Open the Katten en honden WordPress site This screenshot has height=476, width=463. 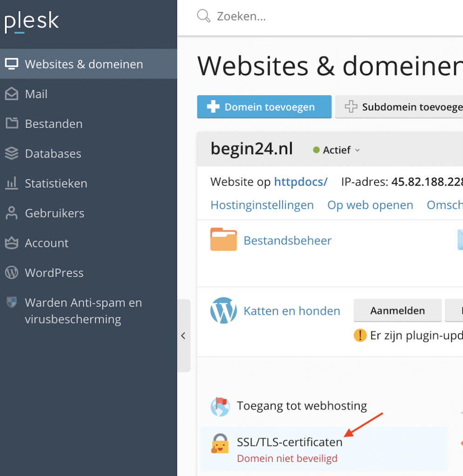(291, 311)
